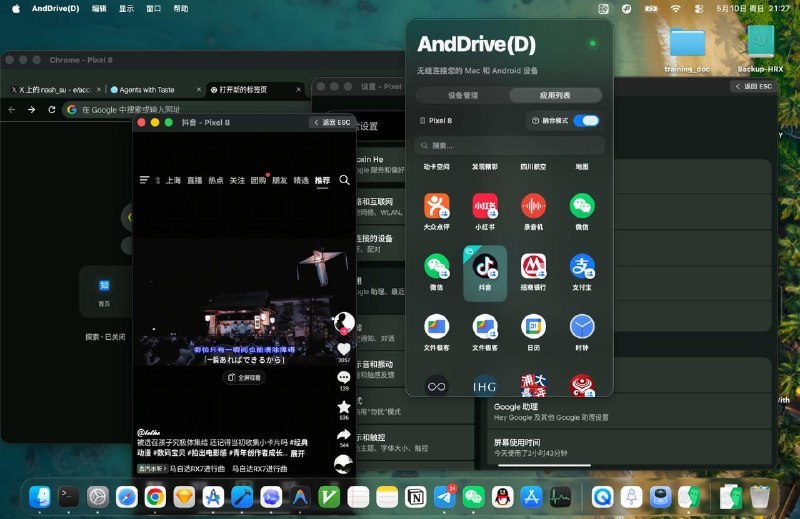Like the Douyin video with the heart icon

[x=344, y=349]
